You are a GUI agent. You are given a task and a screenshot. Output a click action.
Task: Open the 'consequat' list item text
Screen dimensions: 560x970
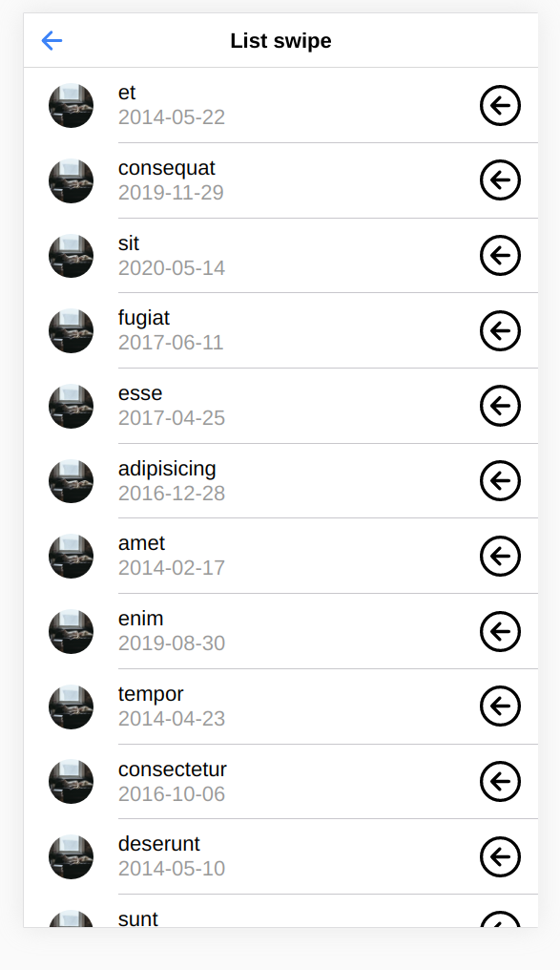coord(167,168)
